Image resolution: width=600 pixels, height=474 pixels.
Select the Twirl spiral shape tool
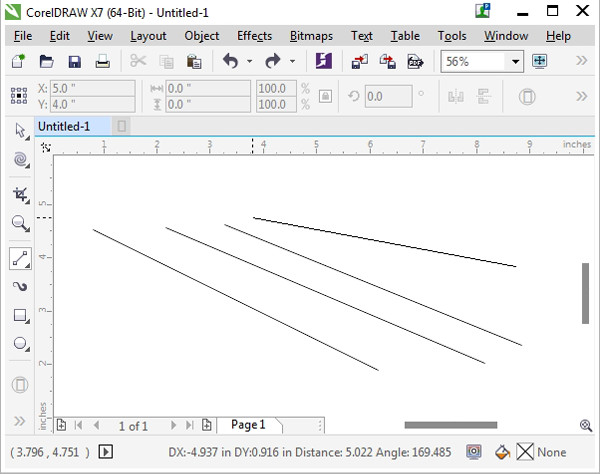pos(21,159)
